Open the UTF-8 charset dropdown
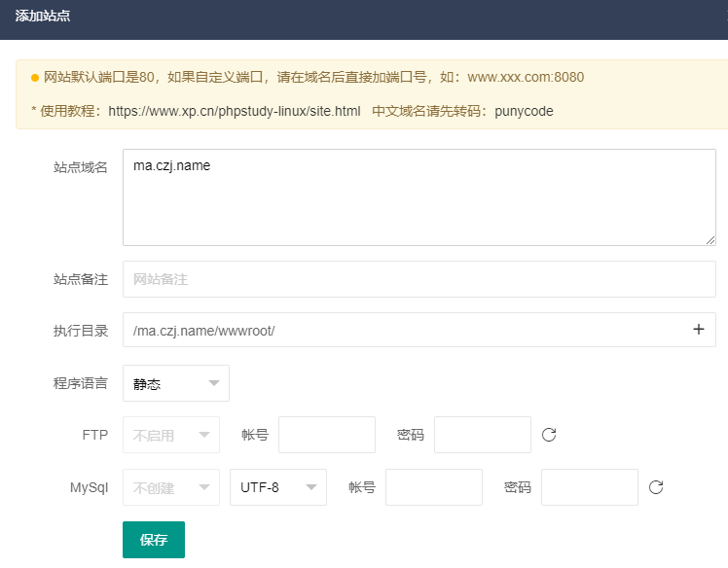Screen dimensions: 728x568 [278, 487]
